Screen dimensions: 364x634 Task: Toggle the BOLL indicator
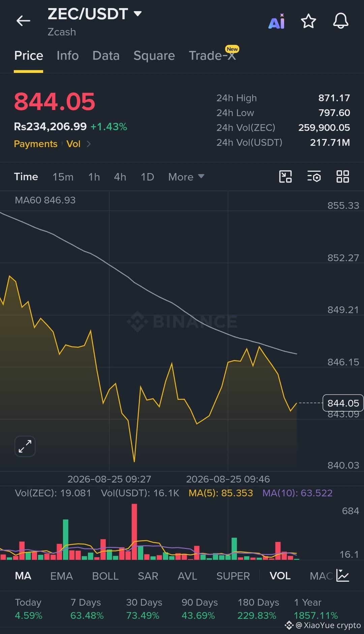pos(105,576)
